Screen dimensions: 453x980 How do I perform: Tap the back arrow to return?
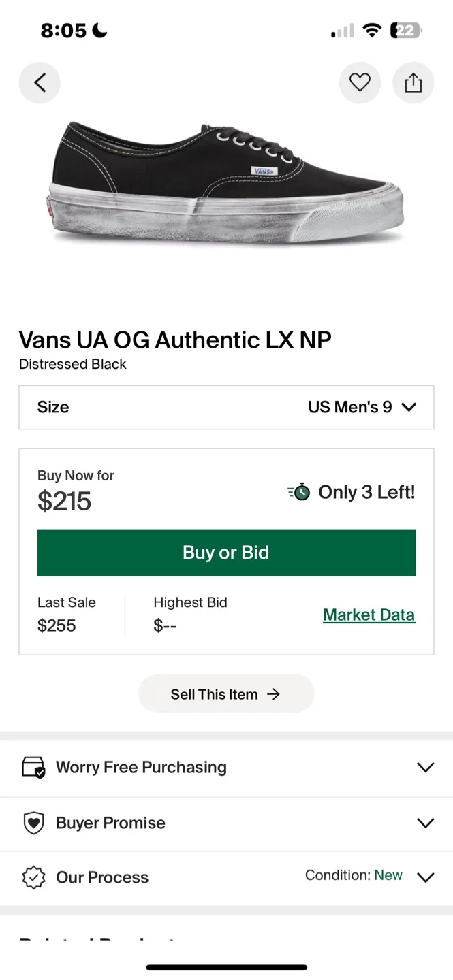[39, 82]
